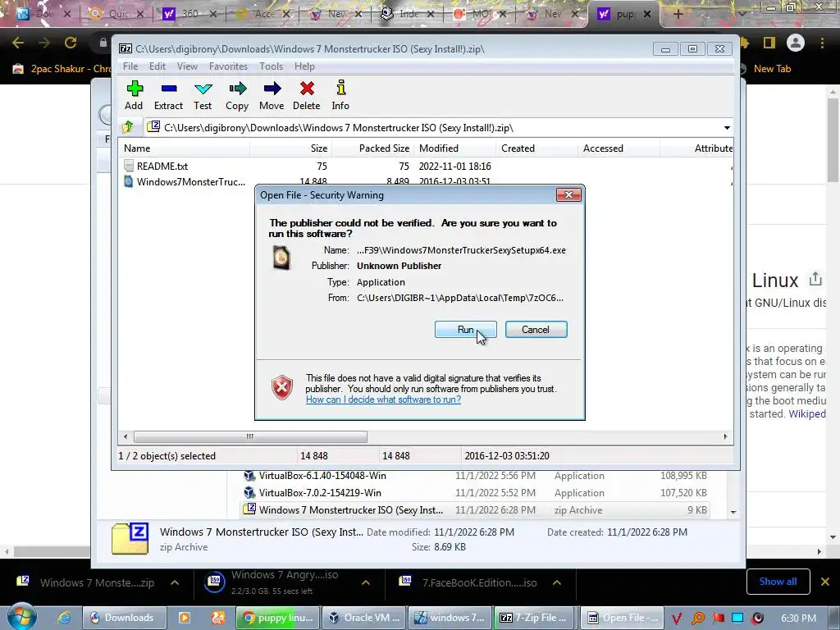840x630 pixels.
Task: Open the Tools menu in 7-Zip
Action: (271, 66)
